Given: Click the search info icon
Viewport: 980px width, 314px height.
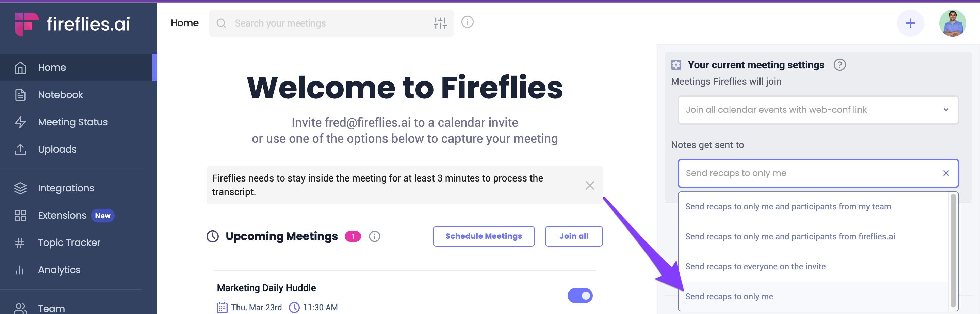Looking at the screenshot, I should 467,22.
